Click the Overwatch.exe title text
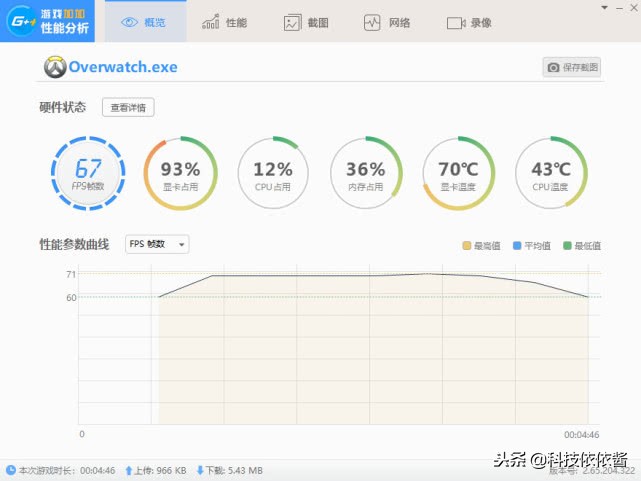This screenshot has height=481, width=641. click(x=123, y=67)
